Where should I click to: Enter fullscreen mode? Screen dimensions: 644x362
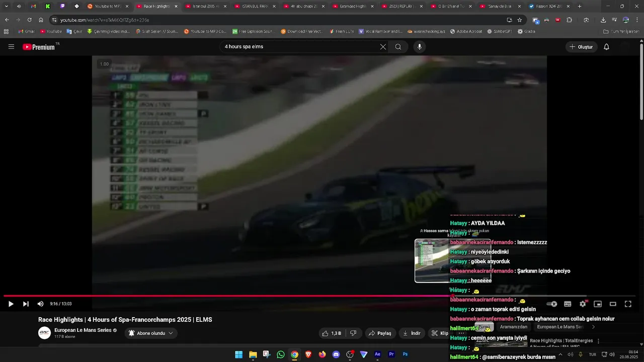628,304
